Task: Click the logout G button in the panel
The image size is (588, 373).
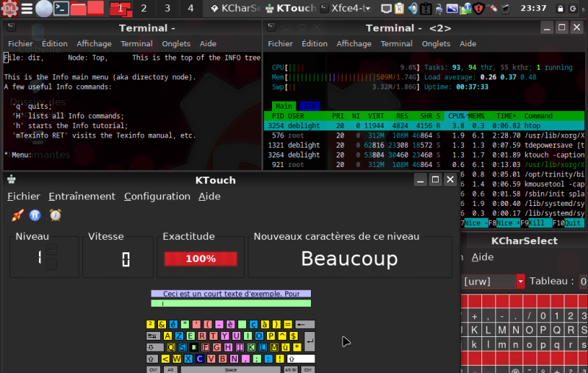Action: click(x=573, y=9)
